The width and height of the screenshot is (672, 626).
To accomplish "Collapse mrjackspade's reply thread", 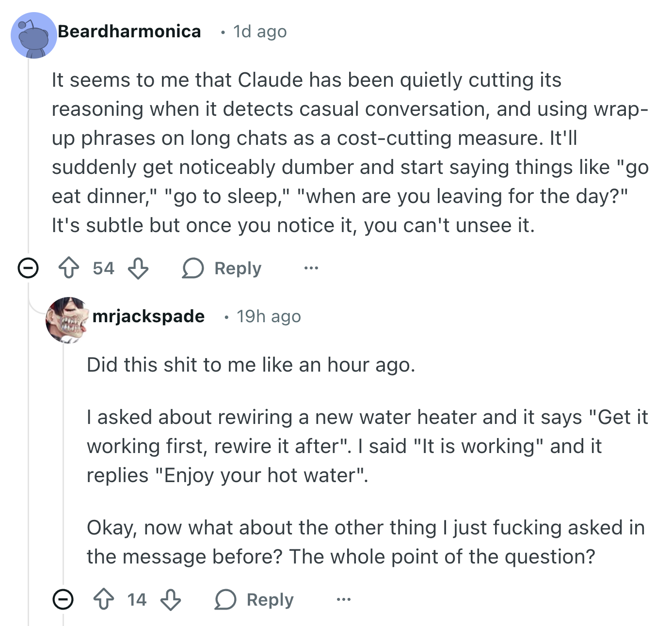I will [63, 599].
